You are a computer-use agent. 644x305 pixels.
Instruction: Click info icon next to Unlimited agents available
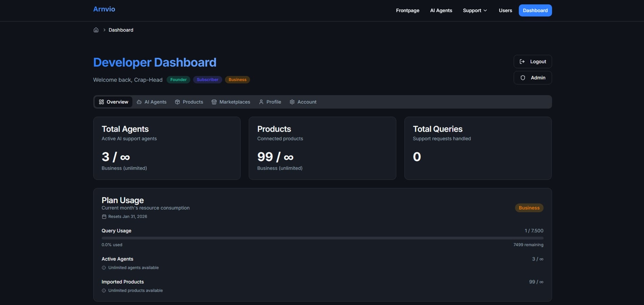click(104, 268)
